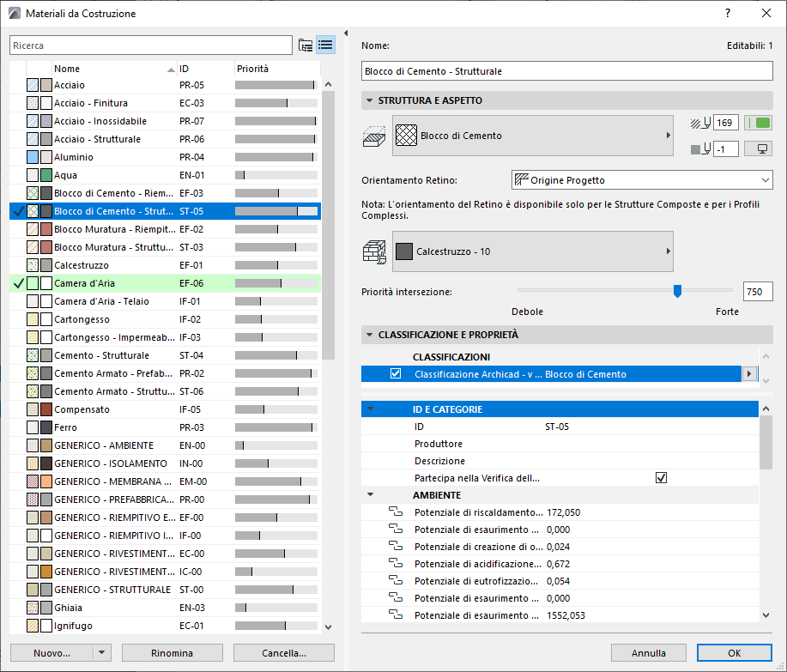This screenshot has width=787, height=672.
Task: Select GENERICO - STRUTTURALE row
Action: click(165, 590)
